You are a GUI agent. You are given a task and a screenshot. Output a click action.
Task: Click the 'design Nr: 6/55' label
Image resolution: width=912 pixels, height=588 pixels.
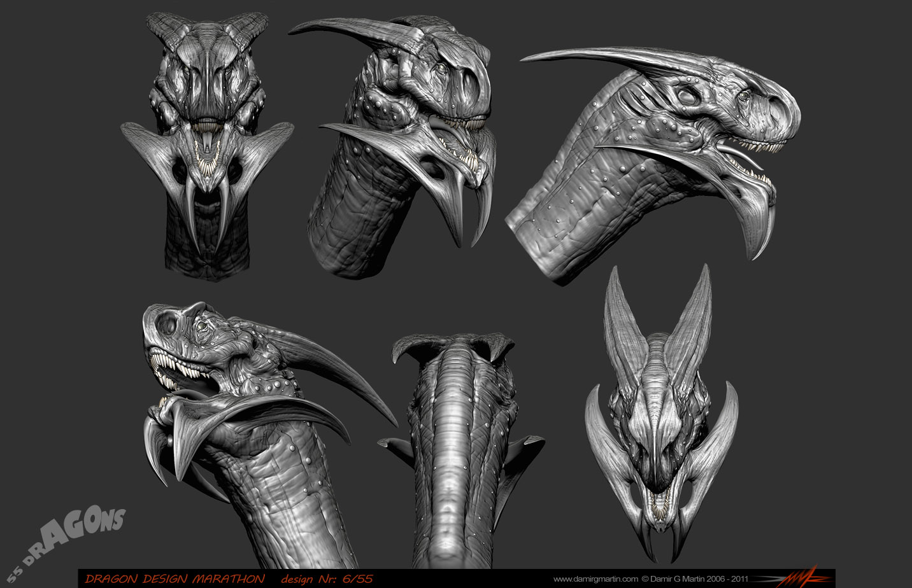pyautogui.click(x=327, y=578)
